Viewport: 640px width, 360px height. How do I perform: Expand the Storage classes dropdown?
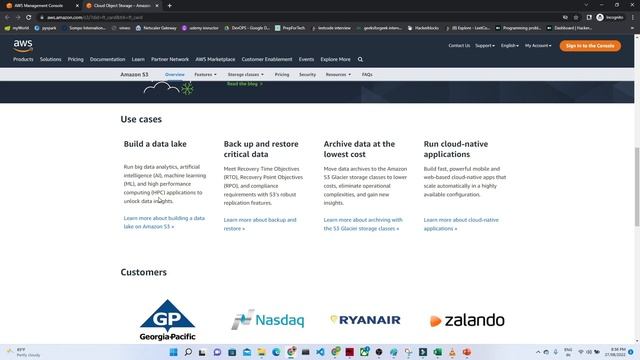click(246, 75)
